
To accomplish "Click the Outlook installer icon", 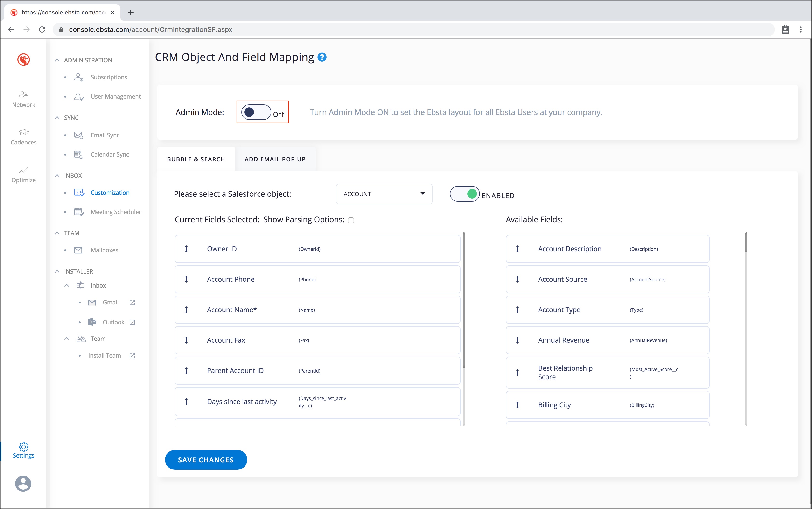I will (92, 322).
